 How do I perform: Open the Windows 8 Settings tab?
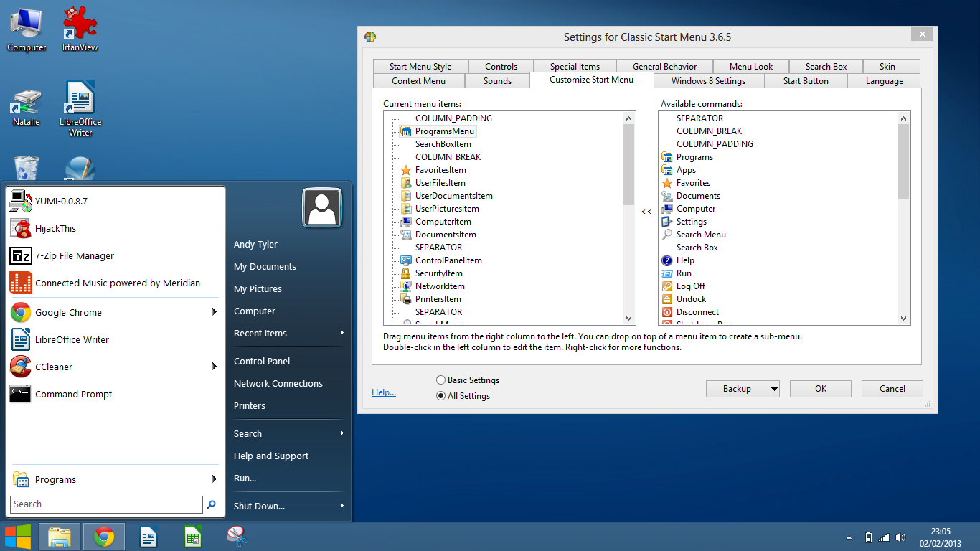click(708, 81)
